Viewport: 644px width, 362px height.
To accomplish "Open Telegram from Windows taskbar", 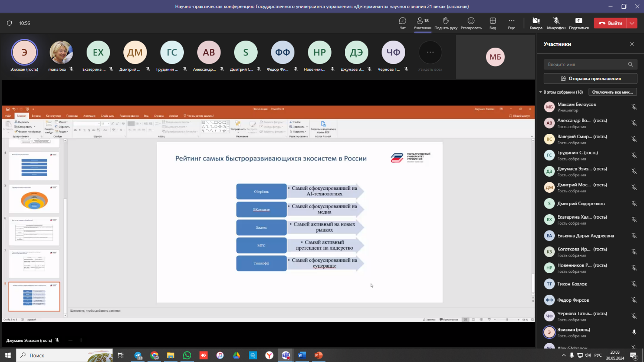I will pos(138,355).
